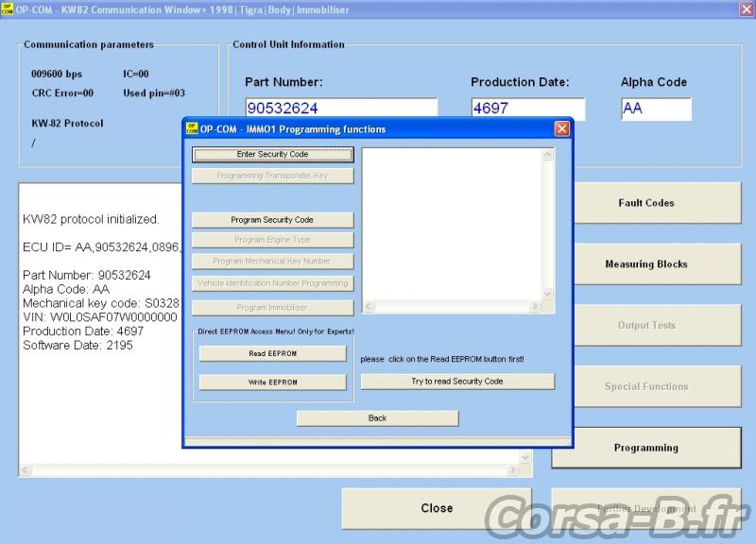Click 'Part Number: 90532624' log line
This screenshot has height=544, width=756.
86,275
